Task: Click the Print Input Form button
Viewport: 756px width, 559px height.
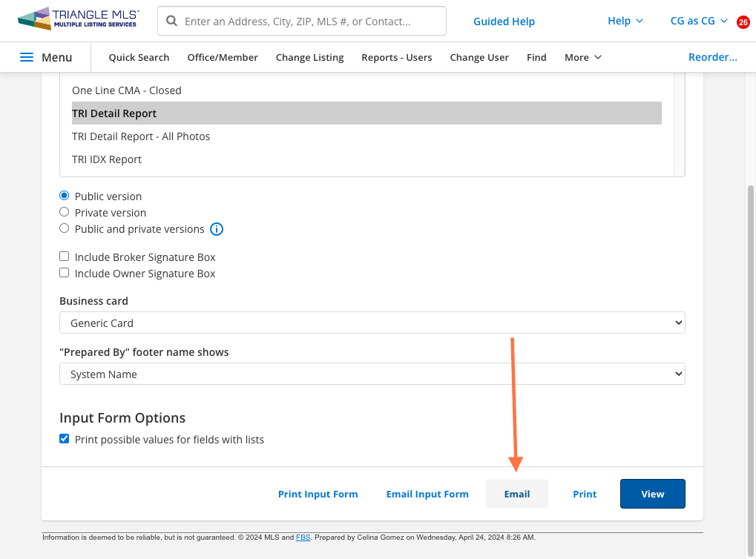Action: click(318, 494)
